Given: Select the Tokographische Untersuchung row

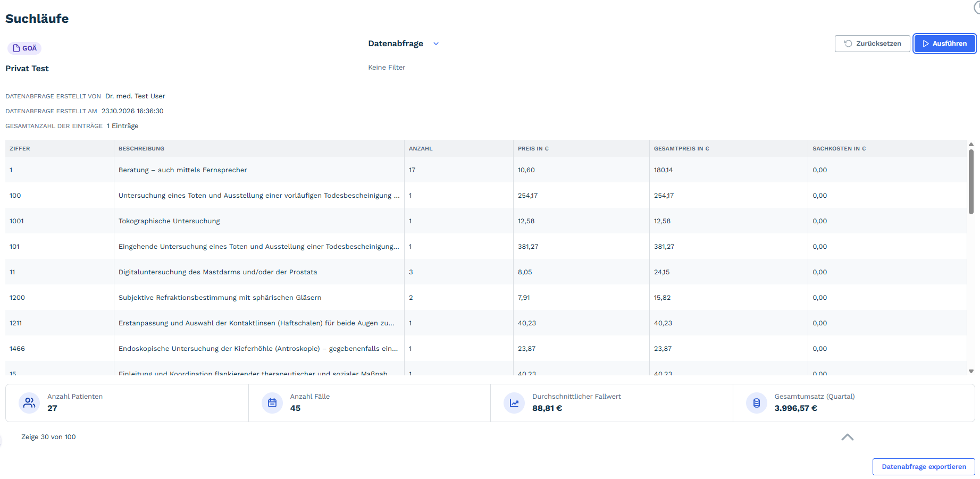Looking at the screenshot, I should pyautogui.click(x=486, y=221).
